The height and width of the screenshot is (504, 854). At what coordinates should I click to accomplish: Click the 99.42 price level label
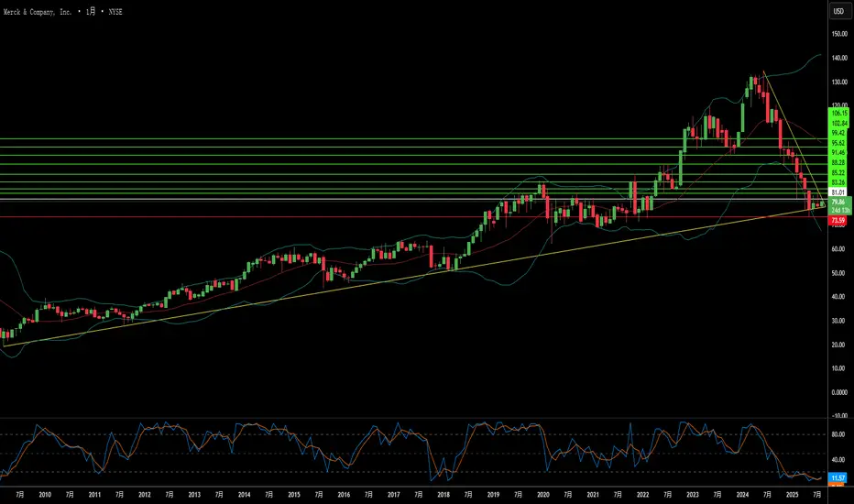coord(837,133)
